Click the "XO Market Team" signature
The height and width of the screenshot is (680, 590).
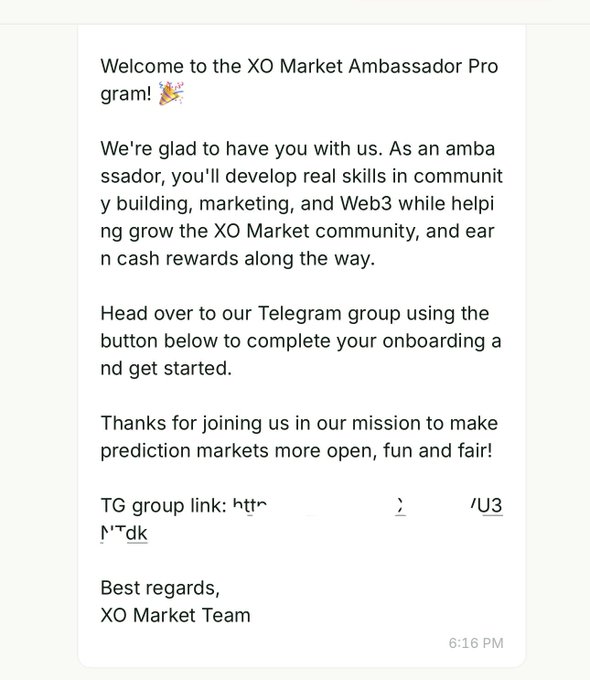click(175, 615)
